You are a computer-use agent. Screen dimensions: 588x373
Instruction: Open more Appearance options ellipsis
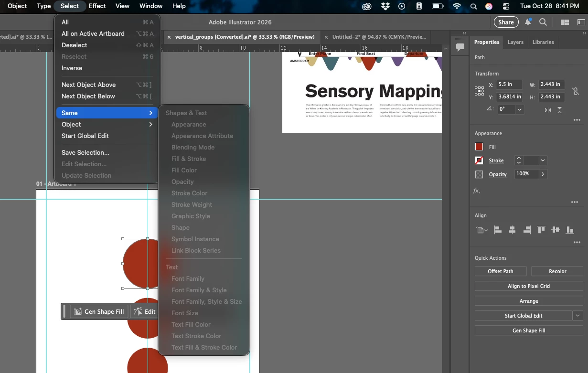pos(575,202)
